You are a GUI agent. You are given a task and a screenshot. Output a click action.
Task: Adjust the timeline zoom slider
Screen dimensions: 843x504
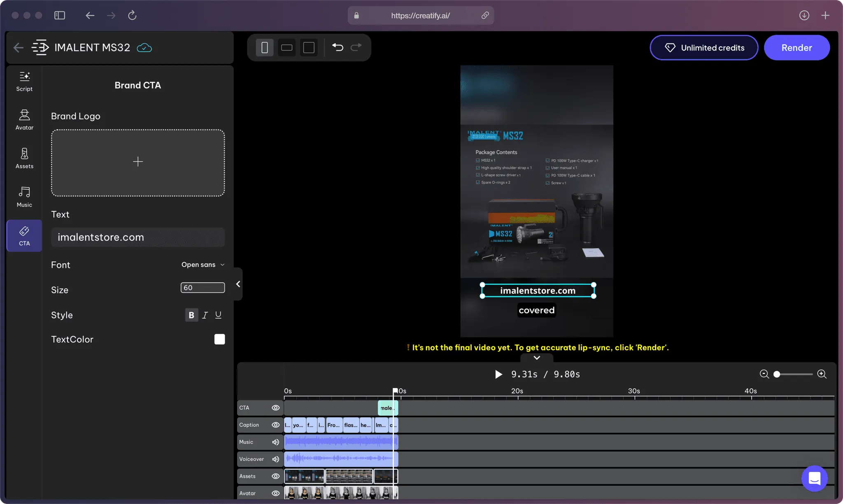[x=776, y=374]
